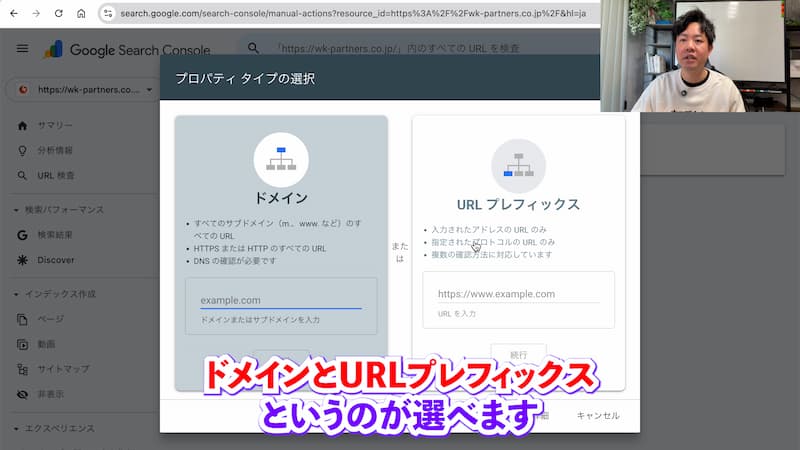The width and height of the screenshot is (800, 450).
Task: Open ページ in the sidebar
Action: pyautogui.click(x=51, y=319)
